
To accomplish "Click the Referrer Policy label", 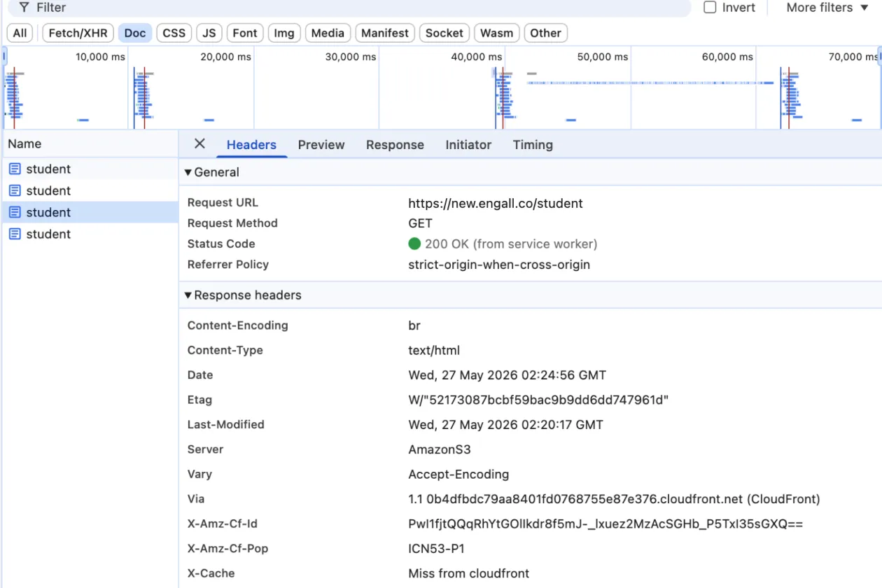I will [x=228, y=265].
